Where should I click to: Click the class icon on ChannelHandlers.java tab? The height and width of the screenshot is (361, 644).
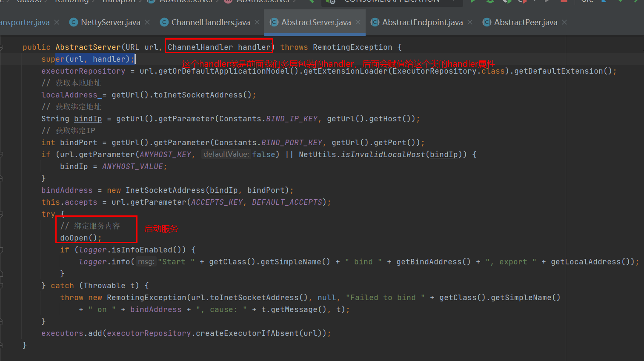(164, 22)
